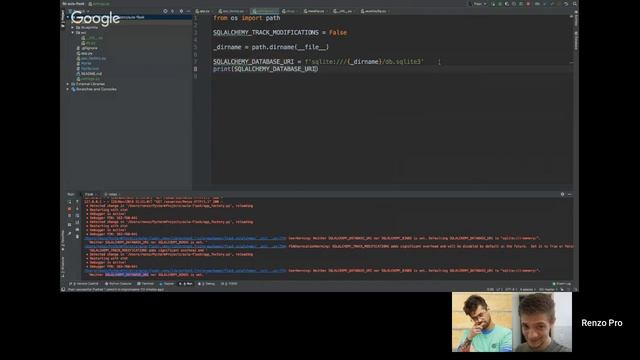Click the undo arrow icon in top toolbar
This screenshot has width=640, height=360.
pos(566,4)
